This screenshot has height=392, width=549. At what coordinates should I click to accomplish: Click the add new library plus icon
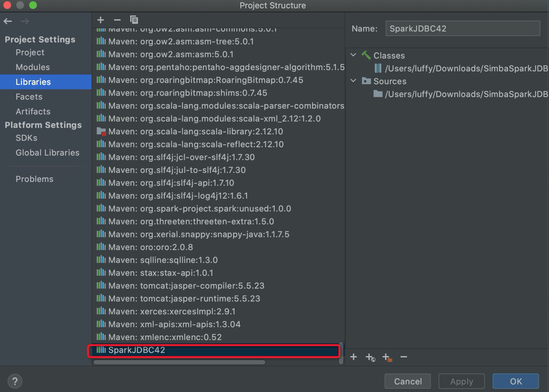(x=100, y=20)
